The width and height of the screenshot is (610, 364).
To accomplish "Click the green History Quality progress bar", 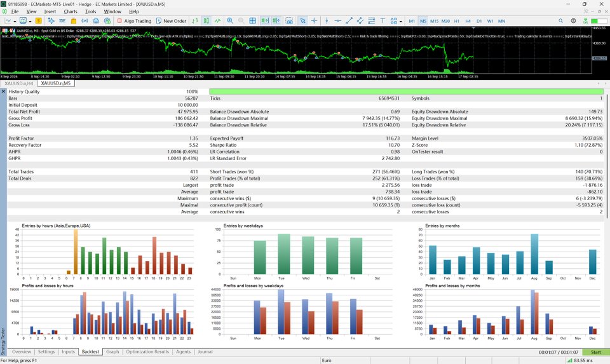I will [x=406, y=91].
